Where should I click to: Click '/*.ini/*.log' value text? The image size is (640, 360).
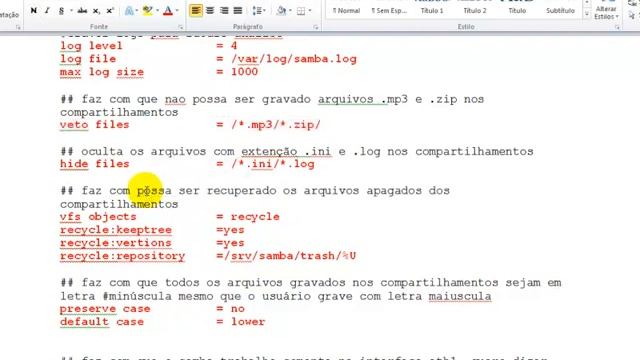(x=273, y=164)
